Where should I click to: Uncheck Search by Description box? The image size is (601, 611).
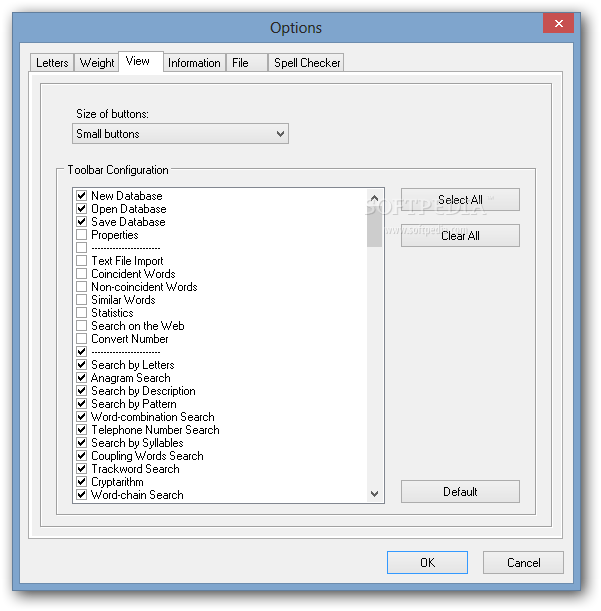coord(81,390)
